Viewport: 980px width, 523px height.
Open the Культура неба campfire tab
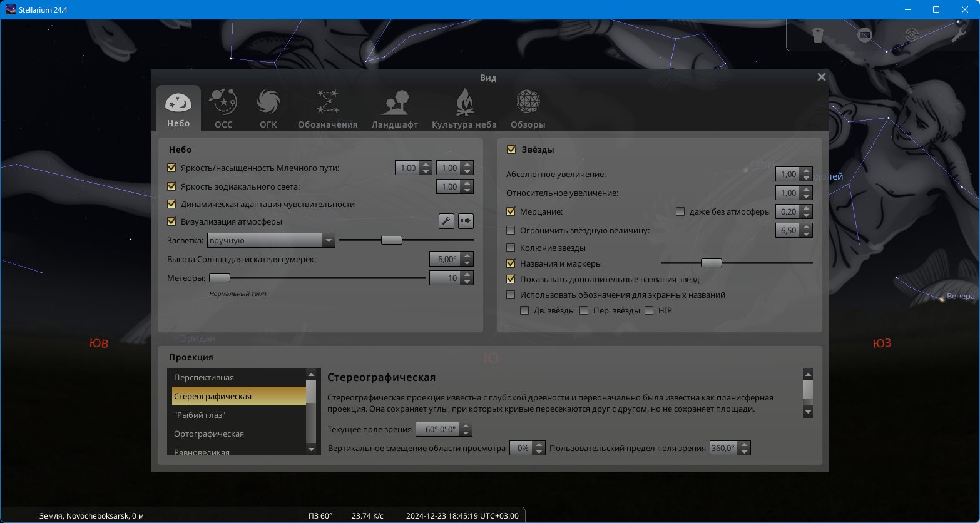coord(464,108)
